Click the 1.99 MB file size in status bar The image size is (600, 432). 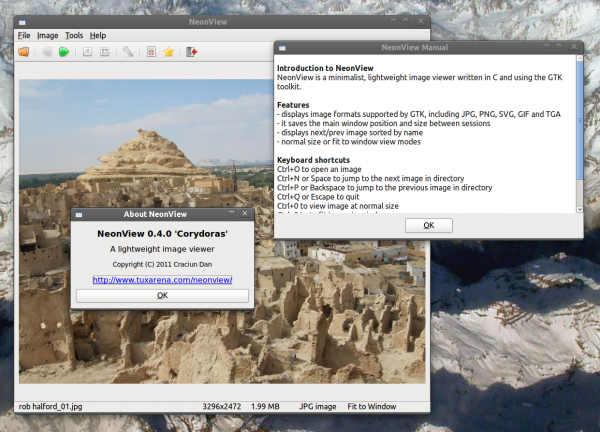tap(265, 406)
